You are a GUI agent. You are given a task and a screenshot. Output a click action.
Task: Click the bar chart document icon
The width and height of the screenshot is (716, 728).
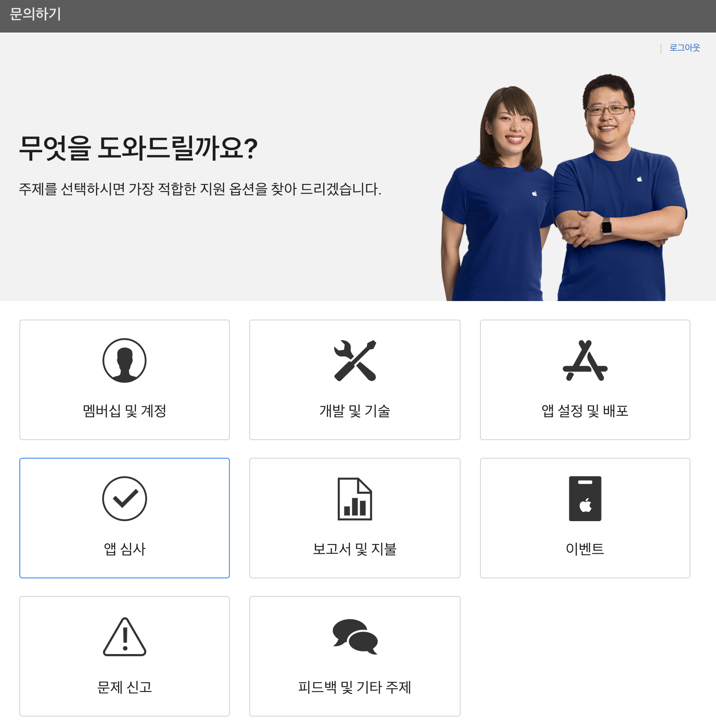(355, 499)
